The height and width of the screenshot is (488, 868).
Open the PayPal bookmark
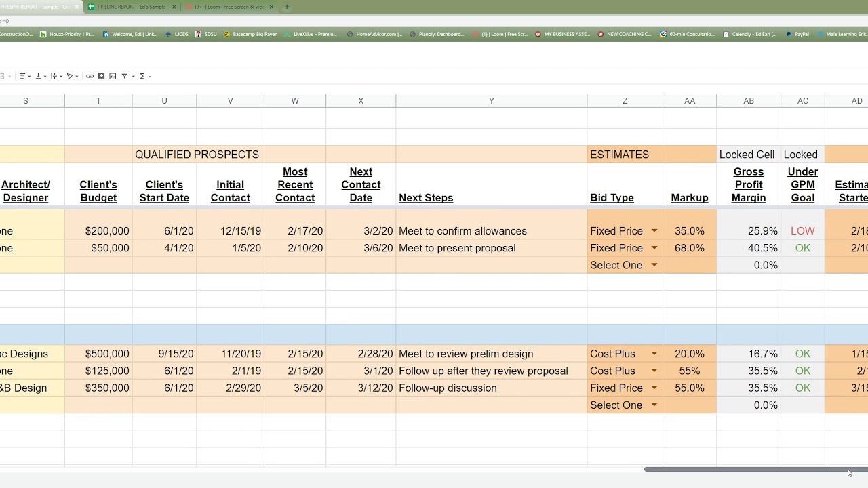(x=797, y=34)
